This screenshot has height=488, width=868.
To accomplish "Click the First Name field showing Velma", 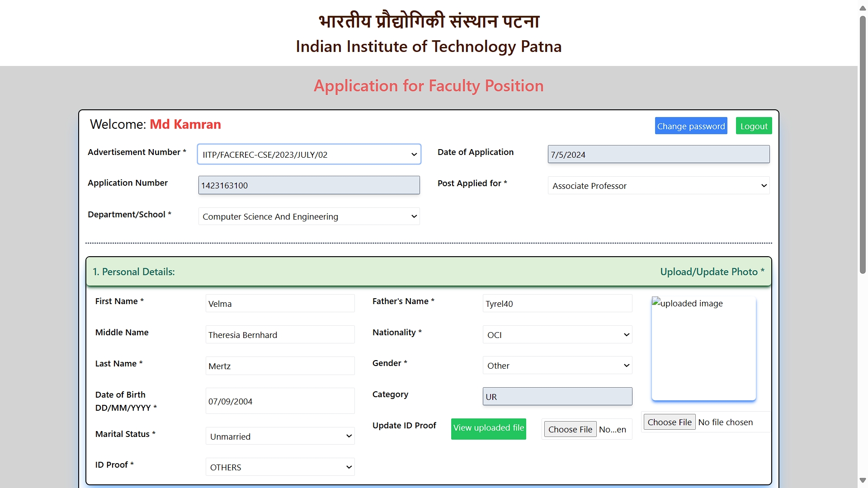I will (280, 303).
